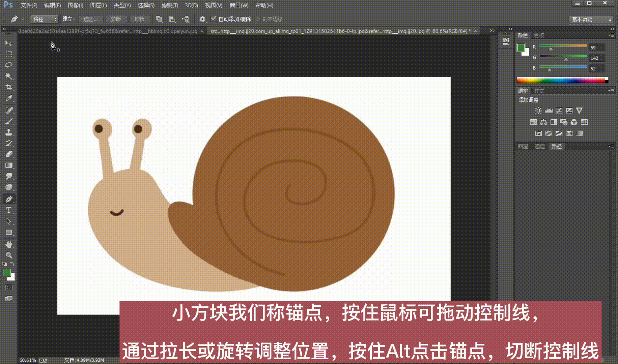
Task: Select the Clone Stamp tool
Action: point(9,132)
